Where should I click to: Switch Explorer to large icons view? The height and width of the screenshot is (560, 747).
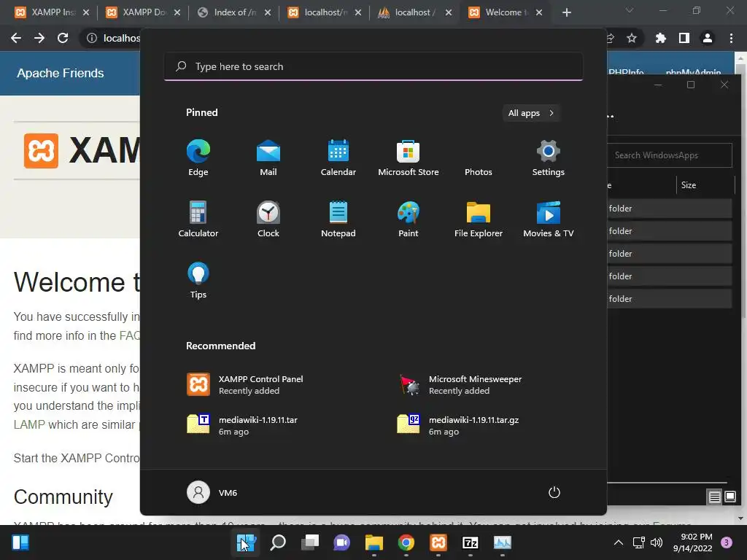[729, 497]
